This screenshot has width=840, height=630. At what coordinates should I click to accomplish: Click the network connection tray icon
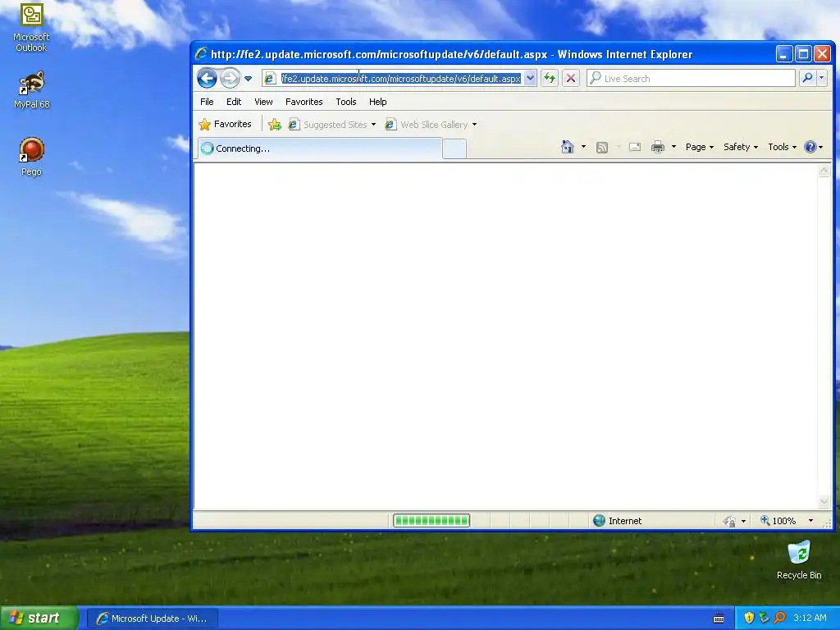click(765, 618)
